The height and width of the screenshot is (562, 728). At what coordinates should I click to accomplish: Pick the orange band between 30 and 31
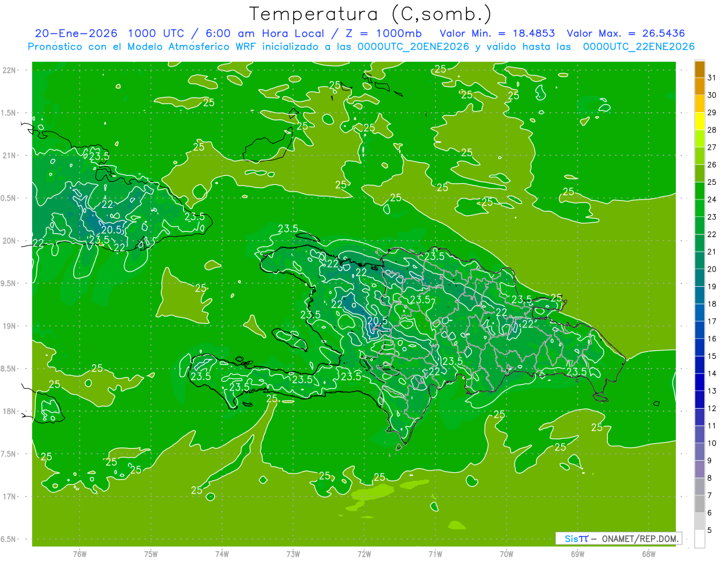pos(700,86)
